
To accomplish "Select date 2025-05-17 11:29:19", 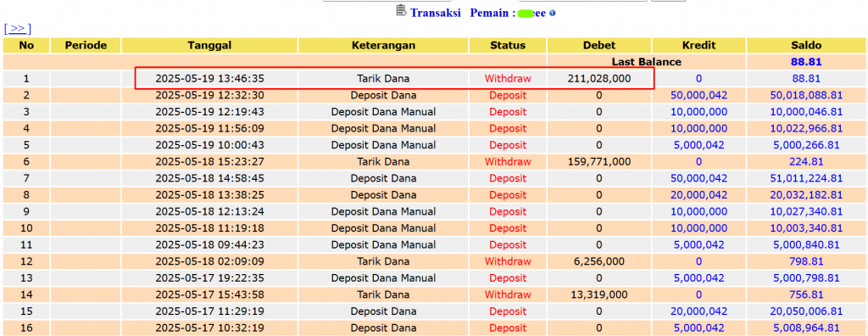I will pyautogui.click(x=209, y=311).
